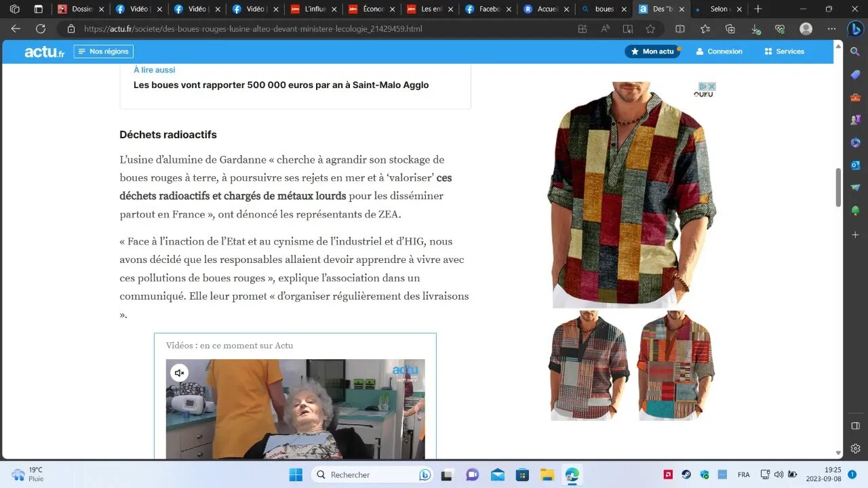Close the current Des "b tab
Image resolution: width=868 pixels, height=488 pixels.
(x=682, y=9)
